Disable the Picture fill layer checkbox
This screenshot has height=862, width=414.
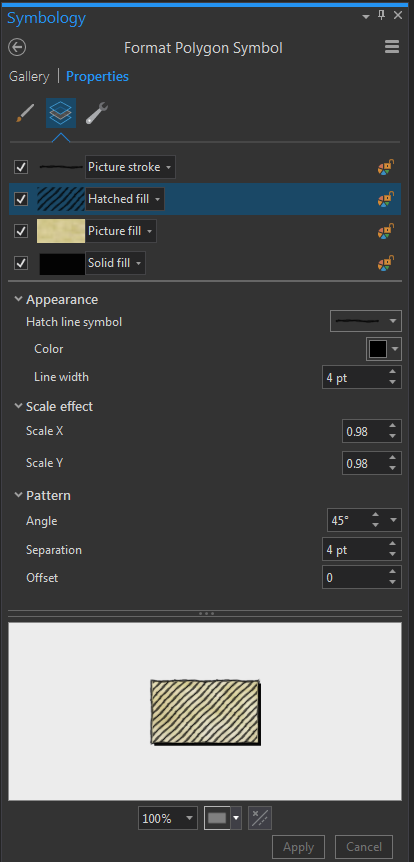point(21,231)
